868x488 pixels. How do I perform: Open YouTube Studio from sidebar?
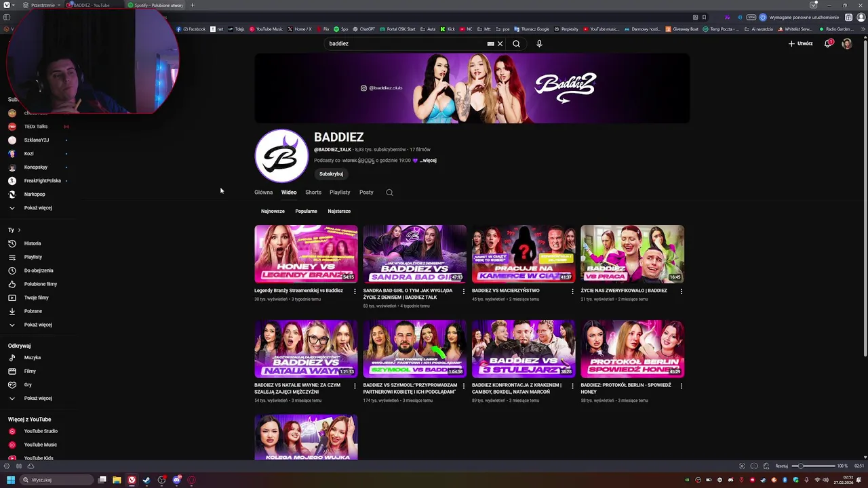click(41, 431)
